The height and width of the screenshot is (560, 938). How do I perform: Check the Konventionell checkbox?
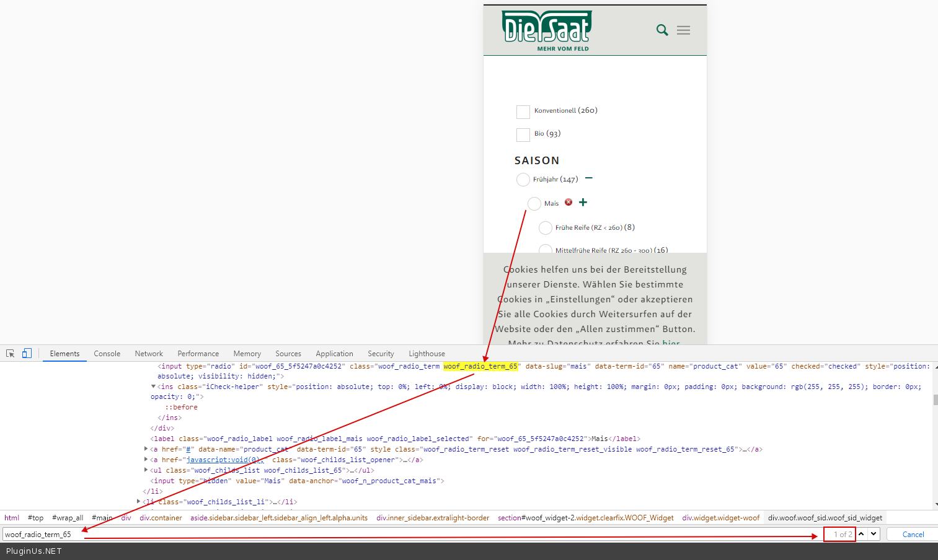pyautogui.click(x=523, y=112)
